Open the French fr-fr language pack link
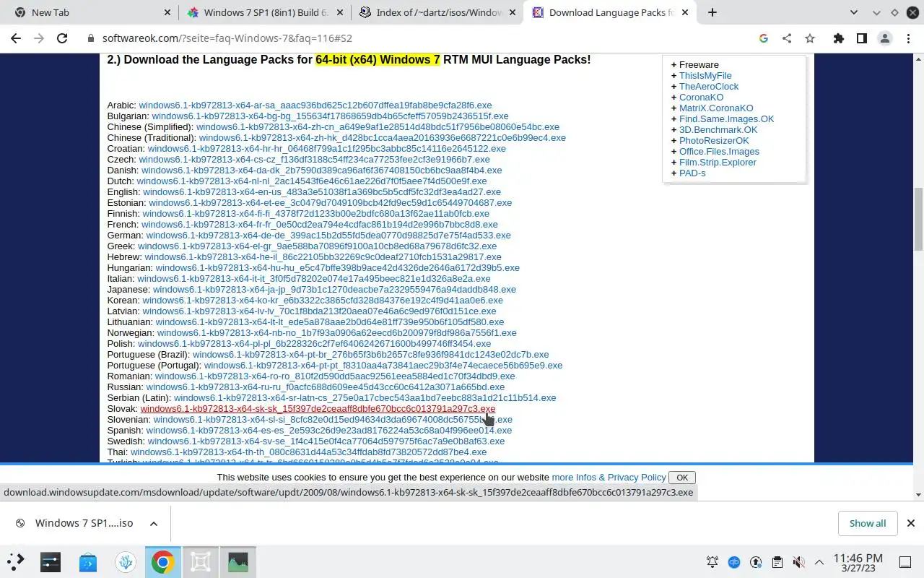 click(320, 225)
